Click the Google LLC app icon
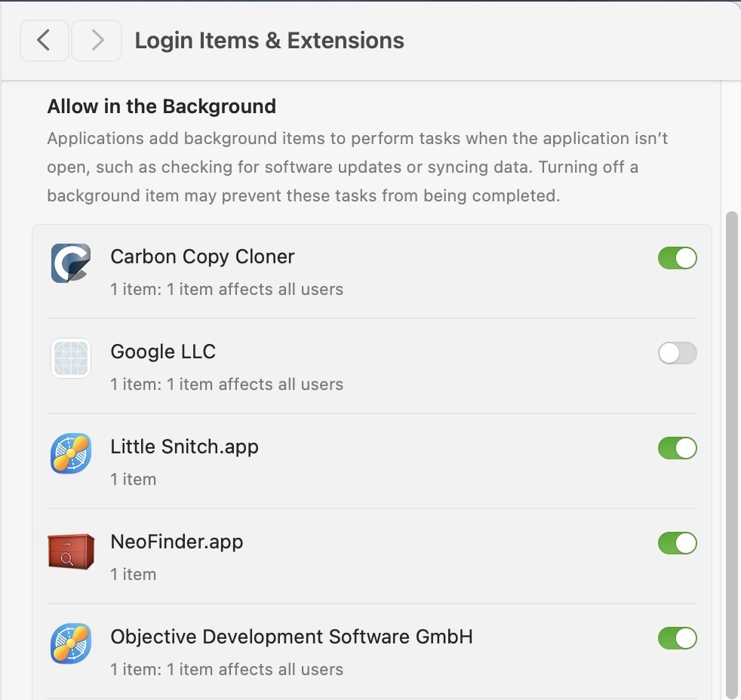This screenshot has width=741, height=700. pyautogui.click(x=70, y=358)
